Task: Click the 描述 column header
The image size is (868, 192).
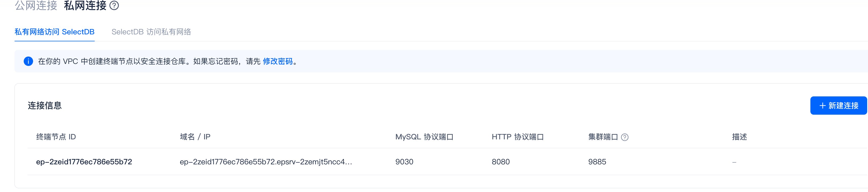Action: [739, 137]
